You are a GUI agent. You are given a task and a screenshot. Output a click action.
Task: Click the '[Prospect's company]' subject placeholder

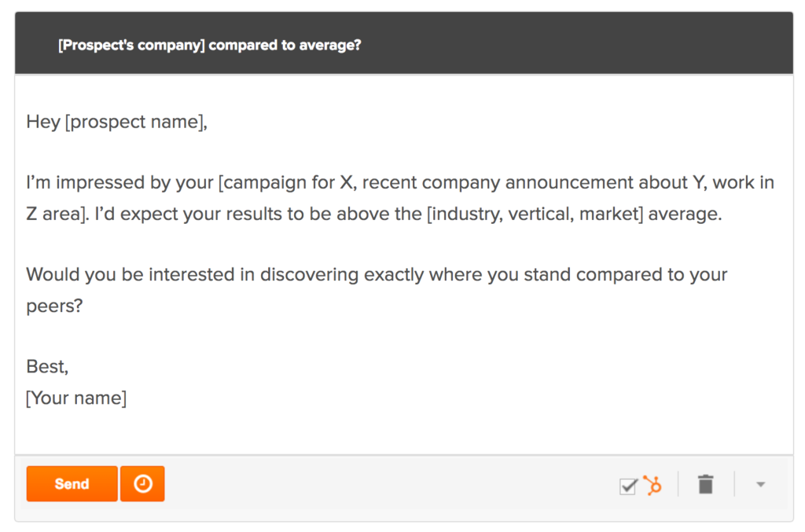[131, 45]
